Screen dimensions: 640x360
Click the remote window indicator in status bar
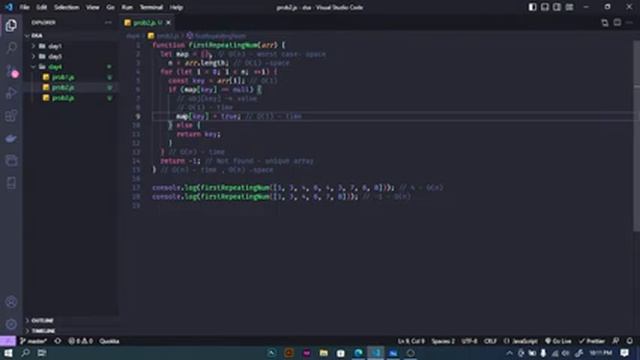[x=8, y=341]
